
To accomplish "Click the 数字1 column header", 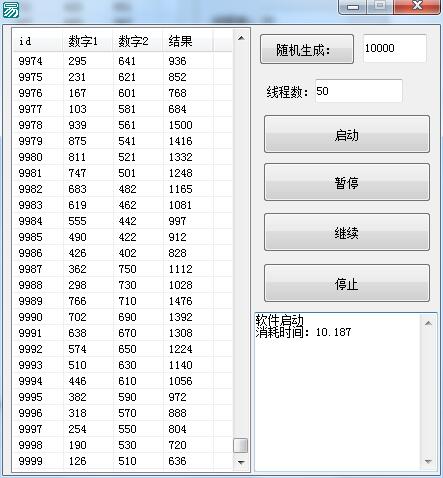I will [87, 41].
